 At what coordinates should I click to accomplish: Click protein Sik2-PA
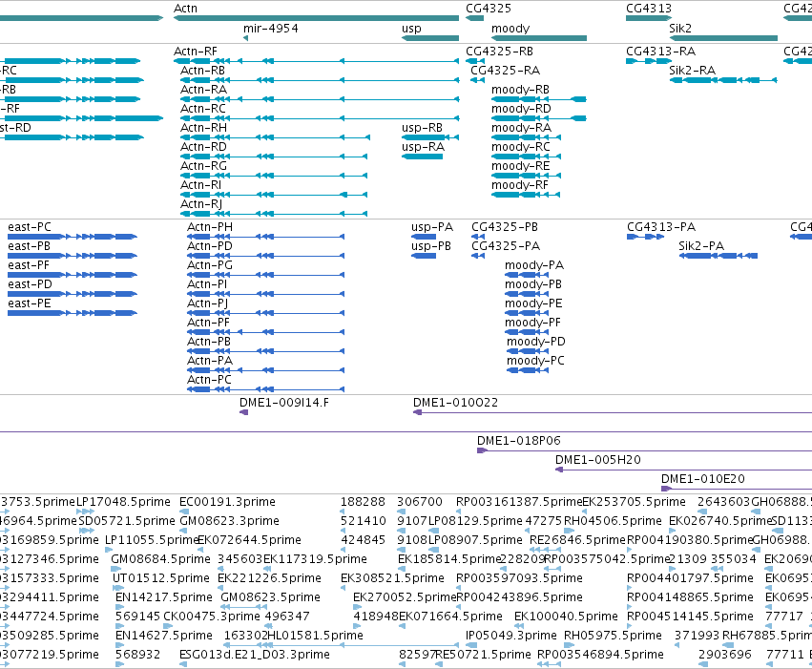pos(701,246)
